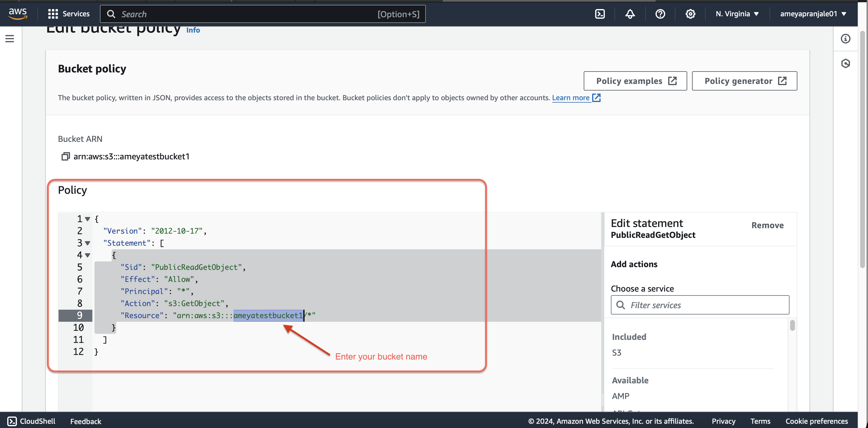Click the line 12 closing brace
868x428 pixels.
click(96, 352)
